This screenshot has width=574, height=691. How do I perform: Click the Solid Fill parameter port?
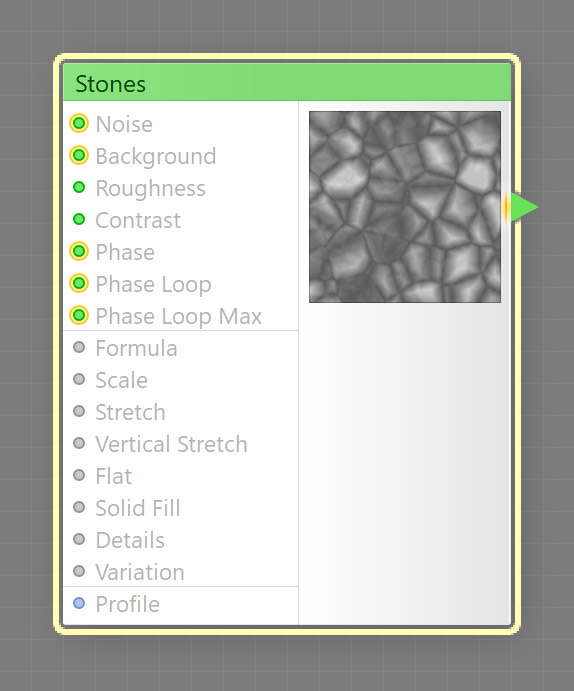click(79, 507)
